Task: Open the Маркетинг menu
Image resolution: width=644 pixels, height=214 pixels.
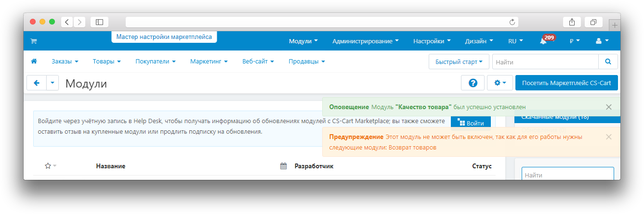Action: [208, 62]
